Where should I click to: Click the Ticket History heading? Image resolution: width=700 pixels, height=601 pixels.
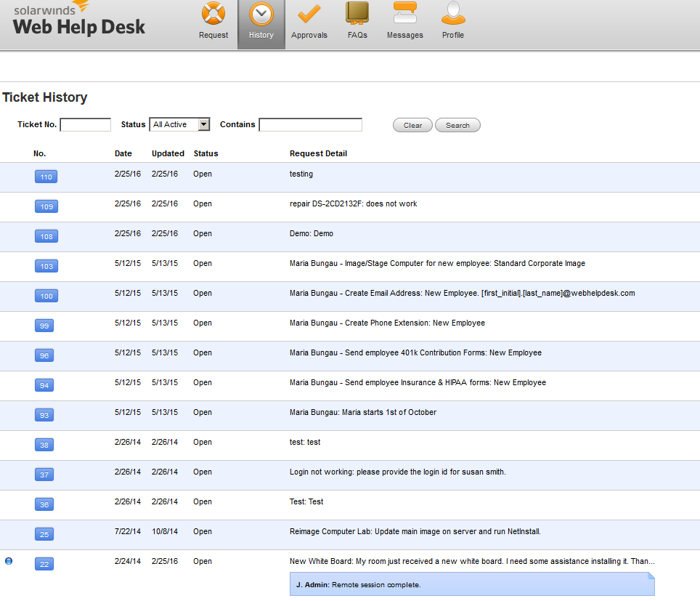(44, 97)
